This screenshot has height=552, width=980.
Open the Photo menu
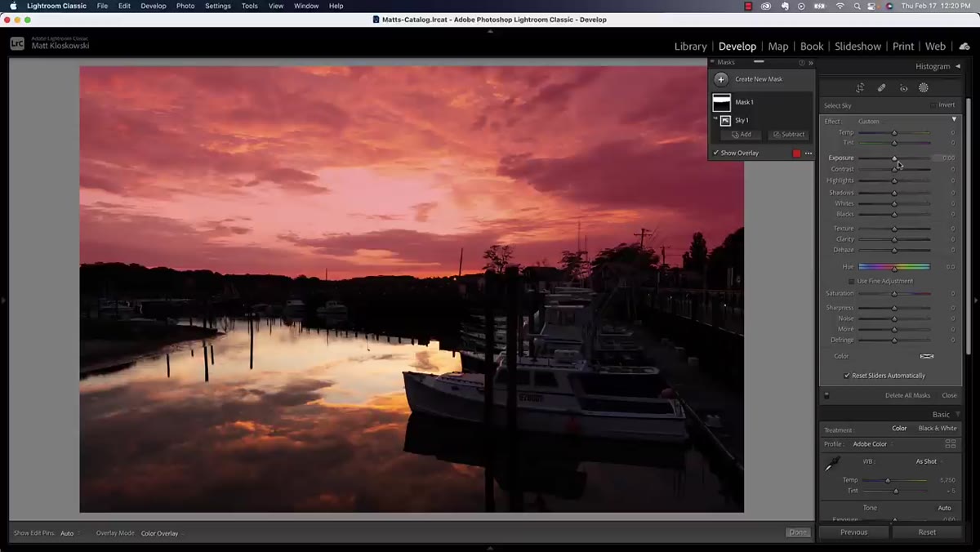coord(185,6)
